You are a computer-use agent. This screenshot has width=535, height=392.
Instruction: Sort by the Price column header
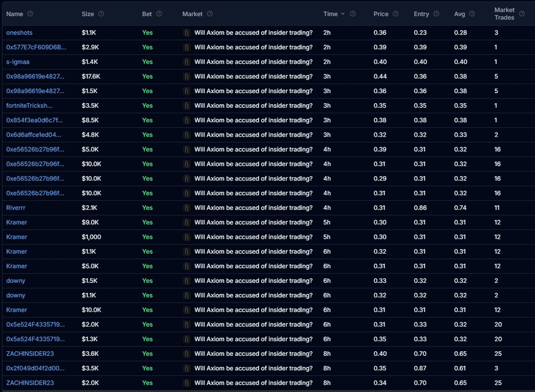click(x=380, y=14)
